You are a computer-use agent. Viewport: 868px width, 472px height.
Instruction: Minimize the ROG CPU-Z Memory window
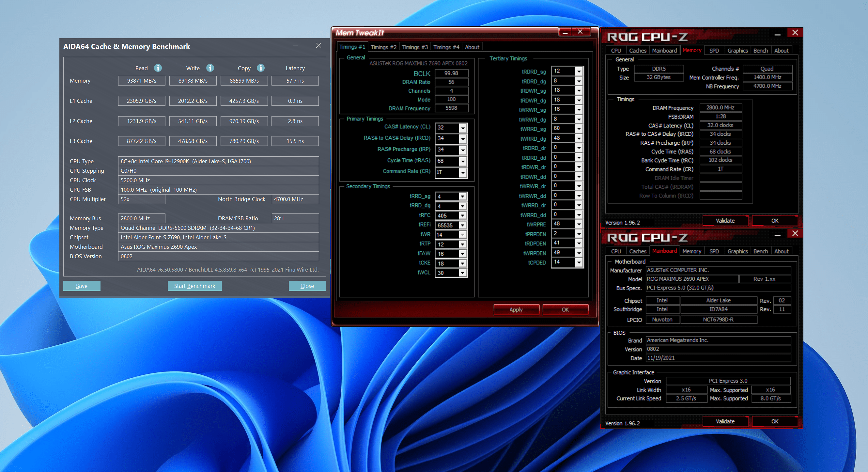[x=777, y=34]
